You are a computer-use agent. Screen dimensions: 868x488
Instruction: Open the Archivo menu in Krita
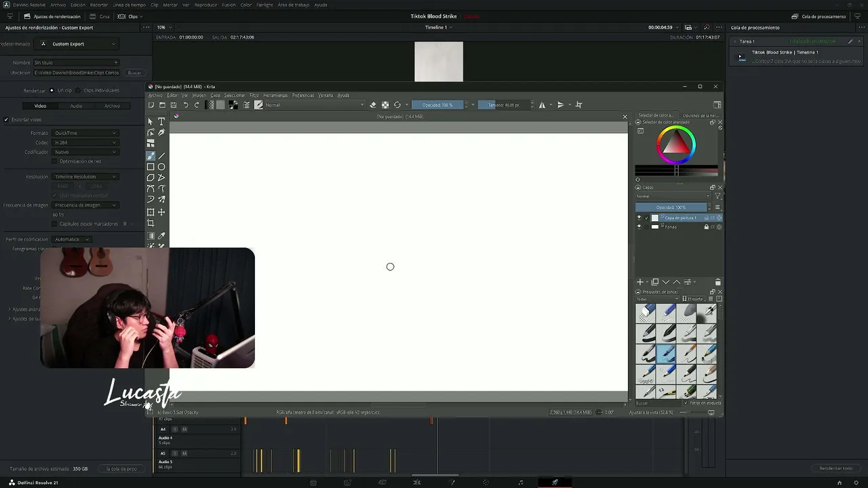155,96
